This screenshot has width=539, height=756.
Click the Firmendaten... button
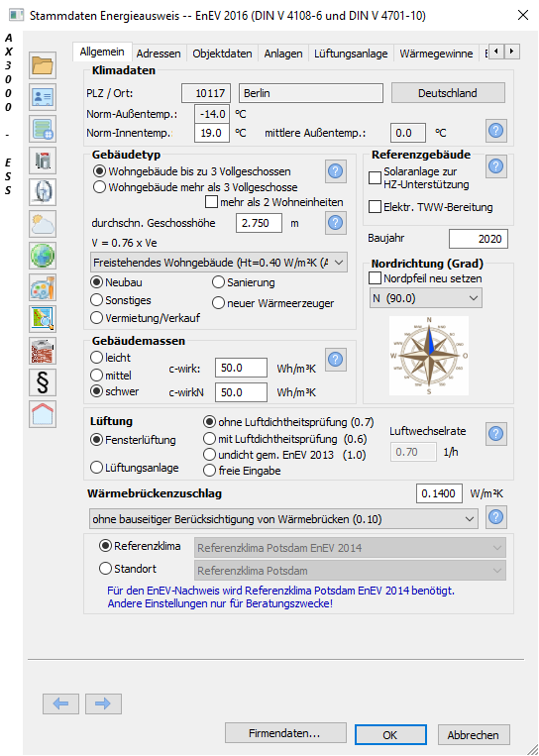pos(285,733)
